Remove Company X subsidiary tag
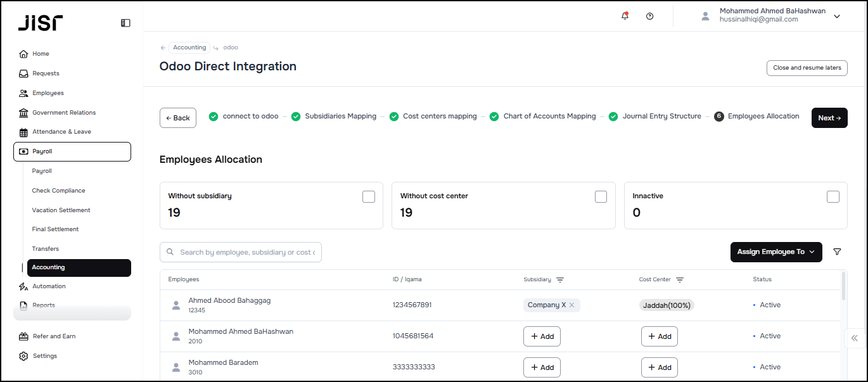 point(571,305)
